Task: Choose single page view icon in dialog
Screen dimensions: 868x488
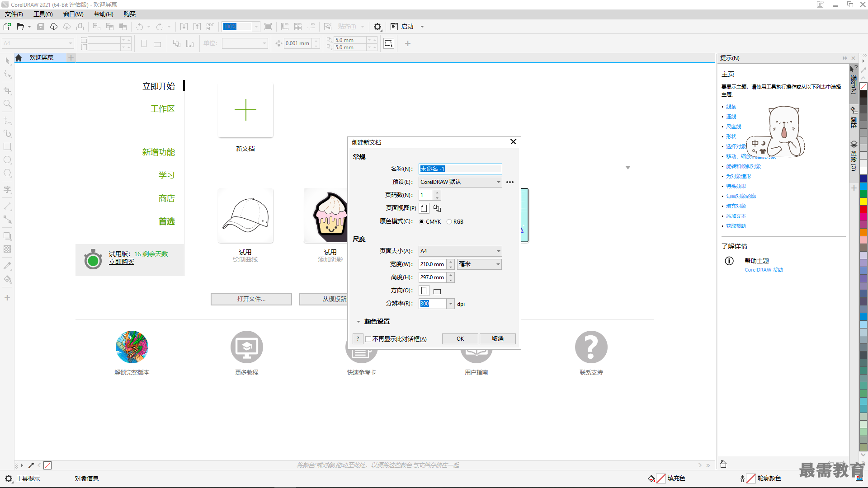Action: pos(424,208)
